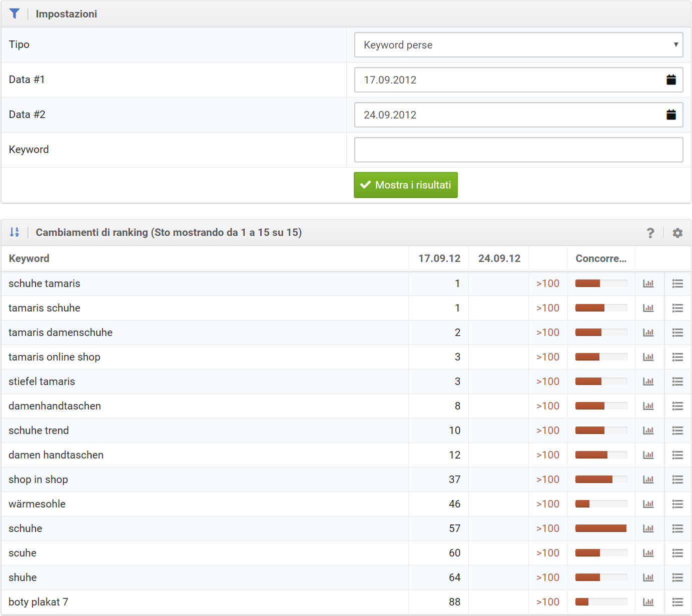The width and height of the screenshot is (692, 616).
Task: Select the keyword 'boty plakat 7'
Action: point(38,602)
